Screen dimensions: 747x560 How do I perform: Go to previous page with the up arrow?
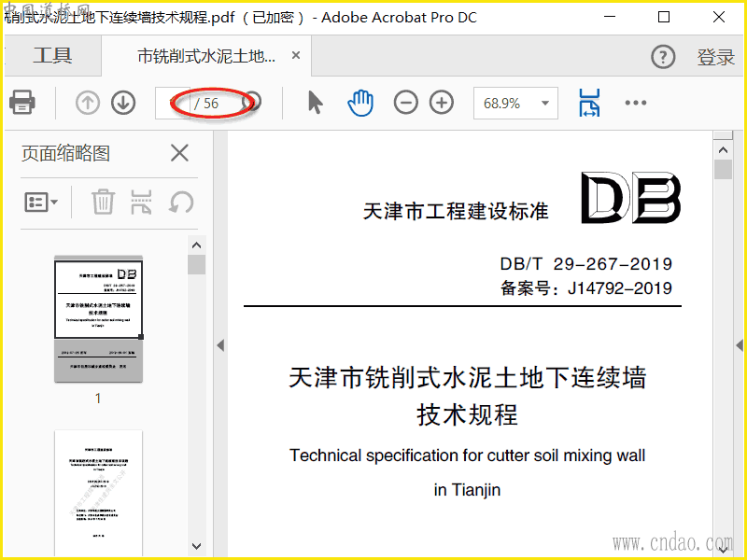(88, 103)
